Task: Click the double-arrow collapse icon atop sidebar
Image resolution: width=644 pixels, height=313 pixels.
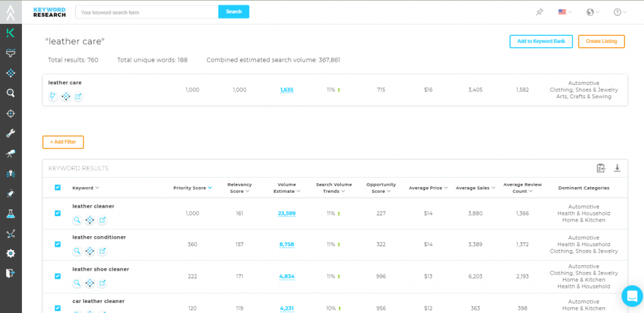Action: point(11,13)
